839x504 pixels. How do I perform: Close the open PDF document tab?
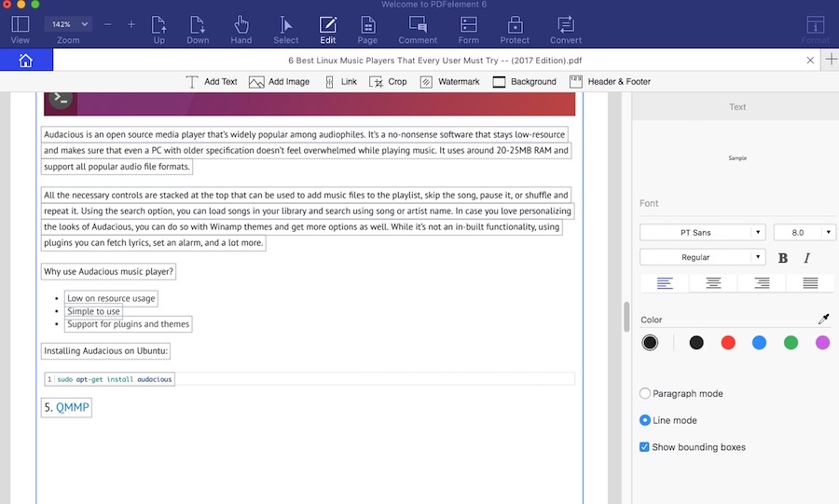810,61
